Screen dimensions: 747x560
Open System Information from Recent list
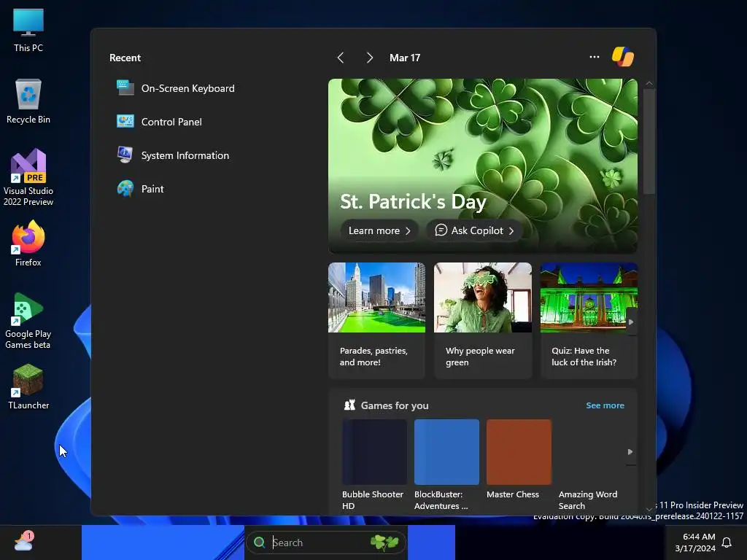tap(172, 155)
